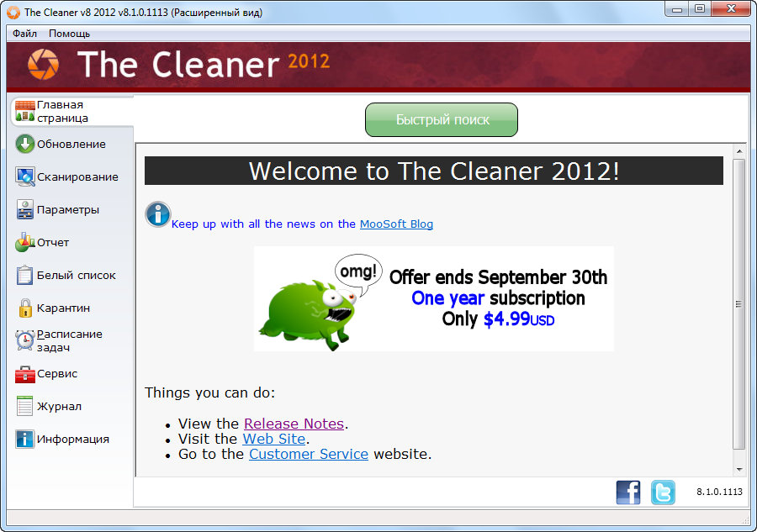Click the Отчет chart icon

pyautogui.click(x=24, y=242)
